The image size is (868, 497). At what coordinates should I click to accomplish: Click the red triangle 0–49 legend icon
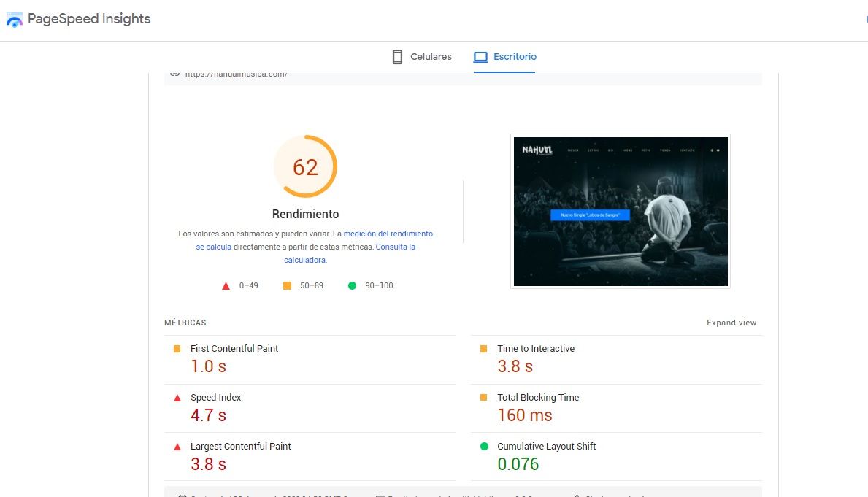[226, 286]
